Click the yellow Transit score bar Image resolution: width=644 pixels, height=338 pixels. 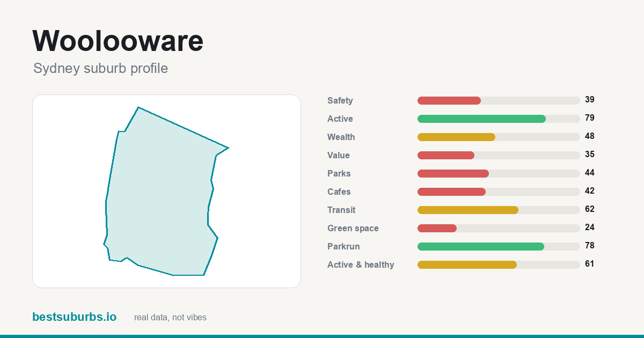[468, 210]
